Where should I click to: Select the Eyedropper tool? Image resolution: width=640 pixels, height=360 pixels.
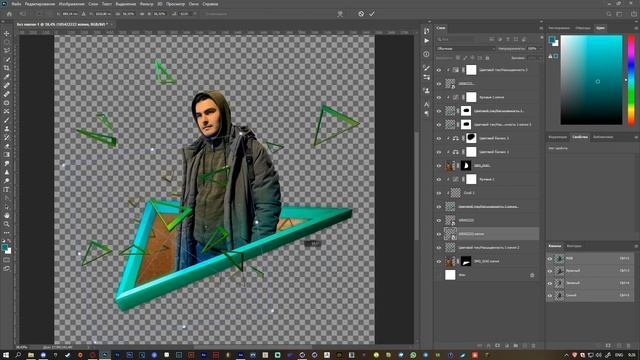pyautogui.click(x=7, y=76)
